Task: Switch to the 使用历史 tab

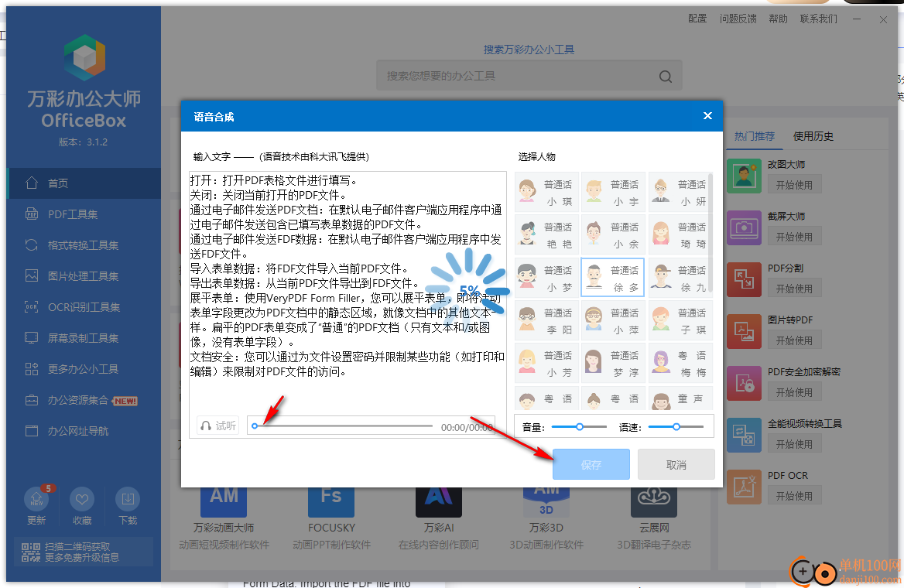Action: pos(813,137)
